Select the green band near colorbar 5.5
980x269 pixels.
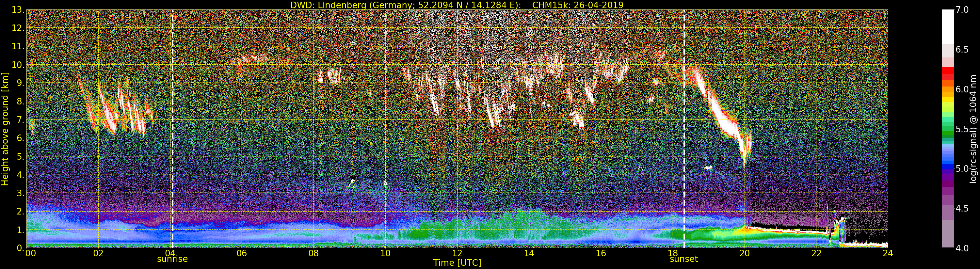tap(948, 131)
